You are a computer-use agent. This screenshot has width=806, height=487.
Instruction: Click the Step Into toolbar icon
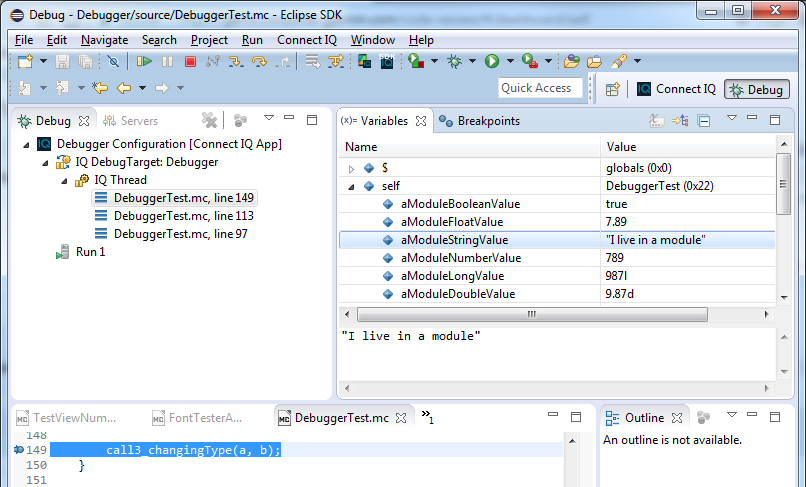coord(236,61)
